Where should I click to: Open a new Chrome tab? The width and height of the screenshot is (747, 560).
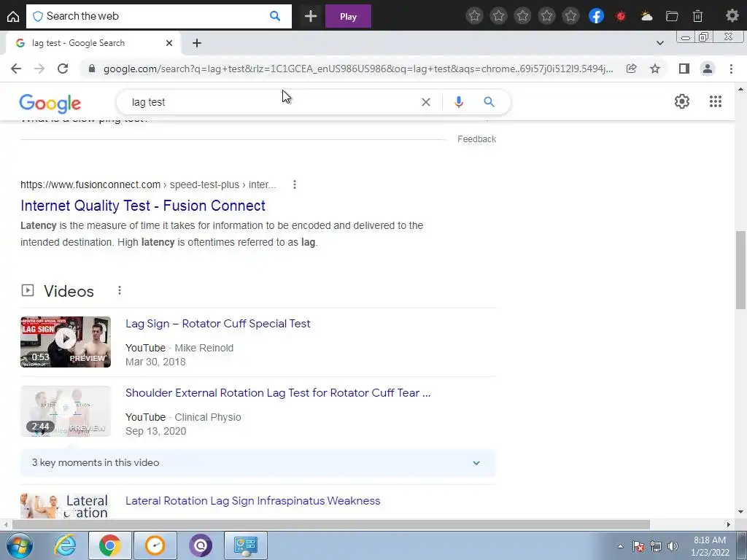(197, 43)
